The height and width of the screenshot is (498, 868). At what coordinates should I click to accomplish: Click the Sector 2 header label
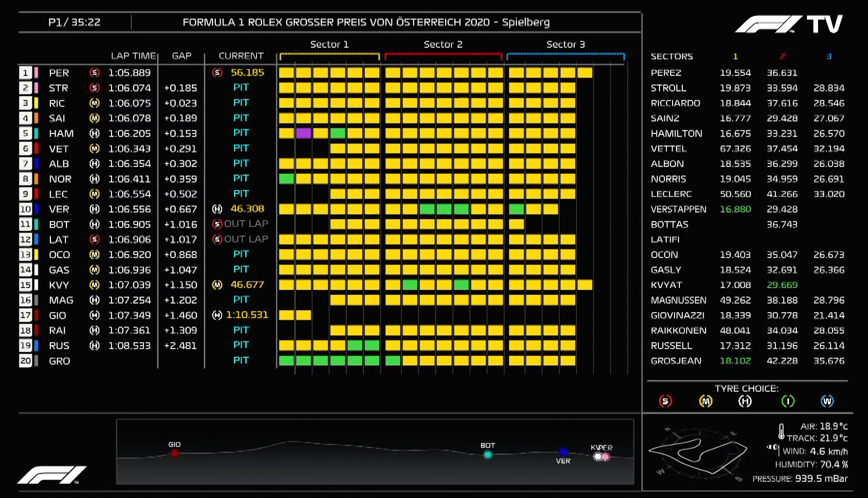click(x=443, y=45)
